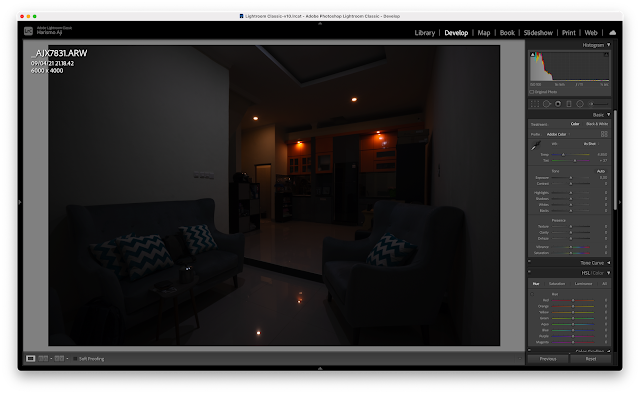Select the Graduated Filter tool
The width and height of the screenshot is (640, 394).
[x=569, y=104]
